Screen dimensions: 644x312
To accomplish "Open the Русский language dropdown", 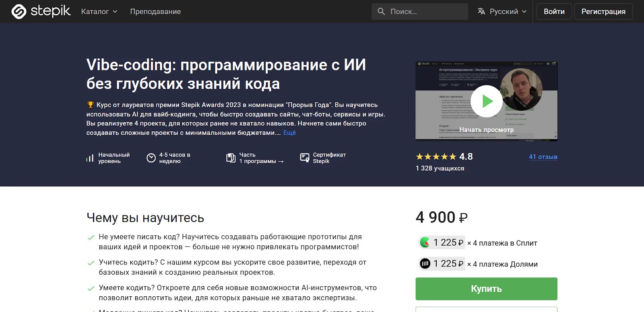I will [x=502, y=12].
